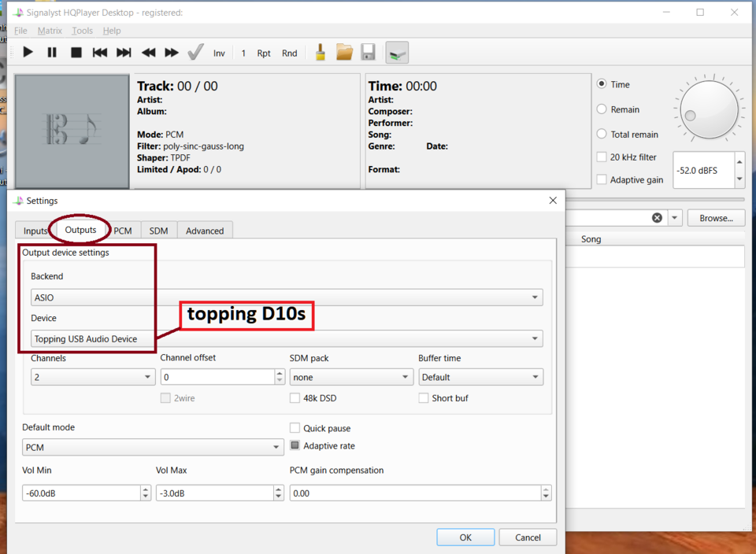Pause playback in the toolbar
The height and width of the screenshot is (554, 756).
point(52,52)
